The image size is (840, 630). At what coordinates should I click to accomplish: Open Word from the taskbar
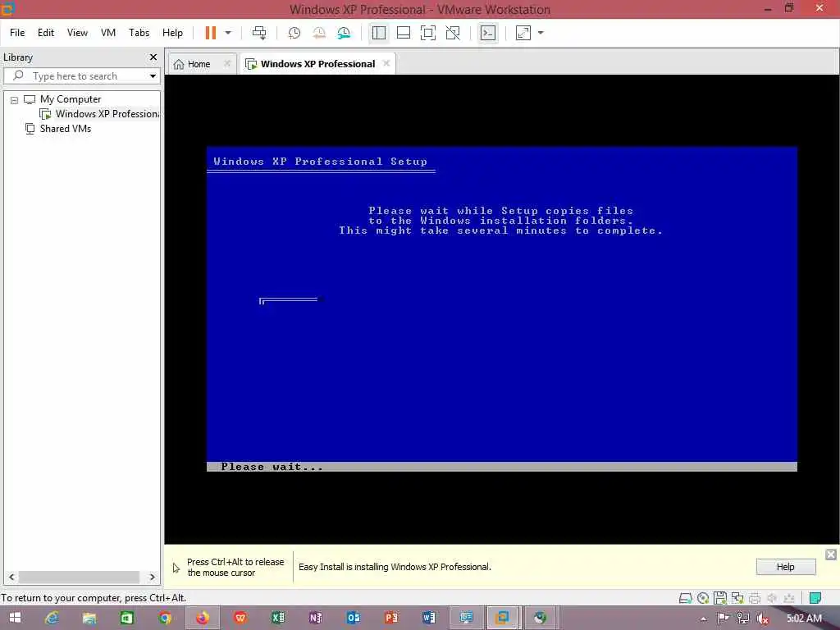[428, 618]
